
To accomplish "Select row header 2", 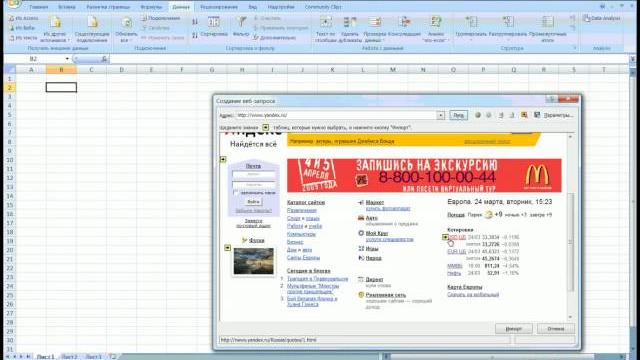I will 9,87.
